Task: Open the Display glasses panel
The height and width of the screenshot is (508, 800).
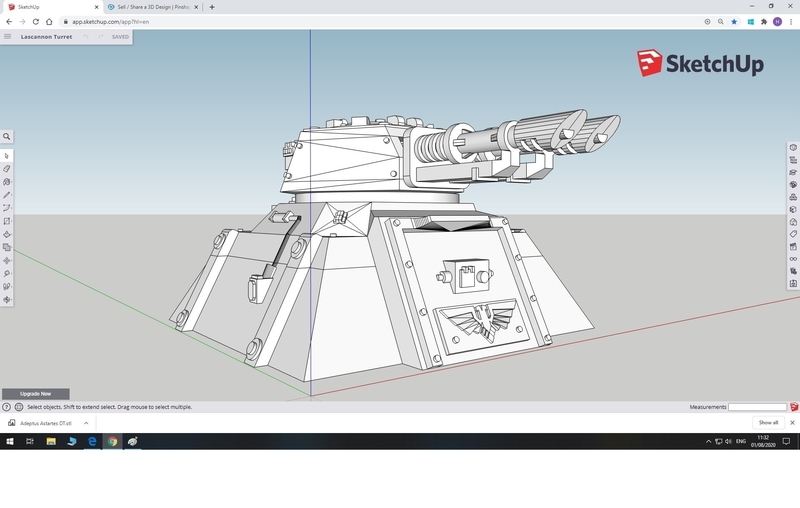Action: coord(793,259)
